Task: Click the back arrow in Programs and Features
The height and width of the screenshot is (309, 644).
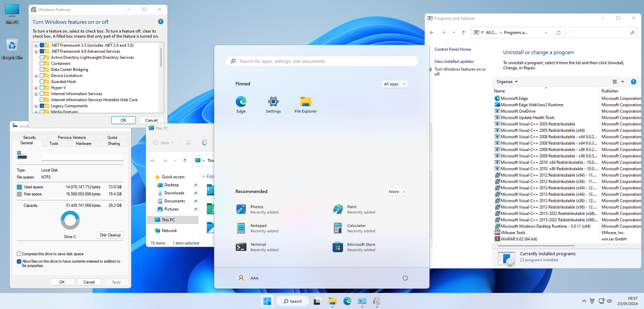Action: (x=432, y=32)
